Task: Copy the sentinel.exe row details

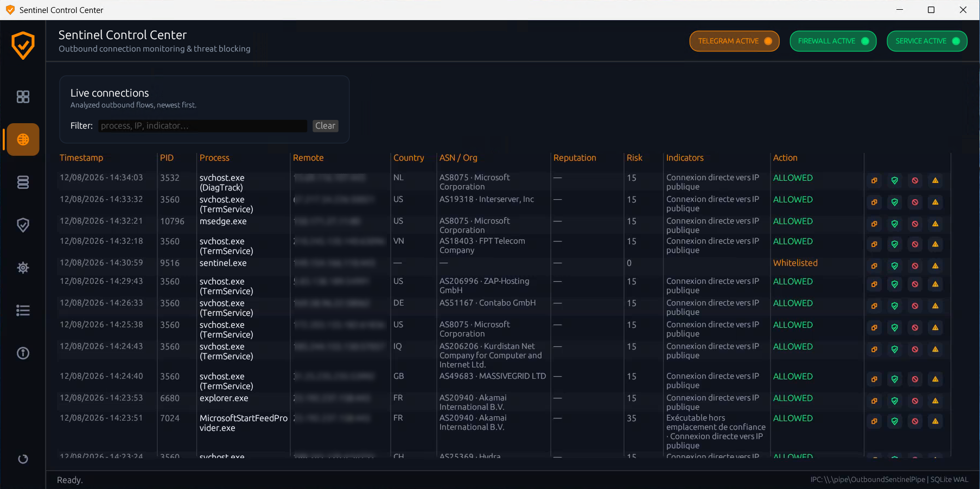Action: [874, 266]
